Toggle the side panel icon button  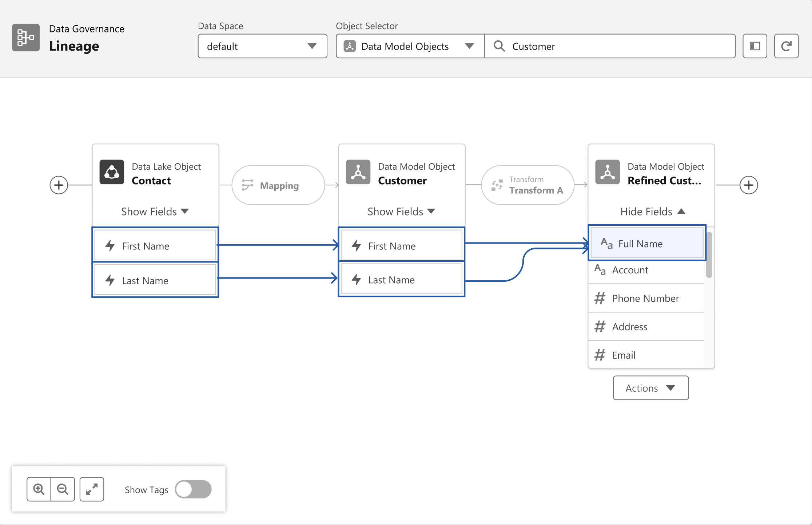pos(755,46)
